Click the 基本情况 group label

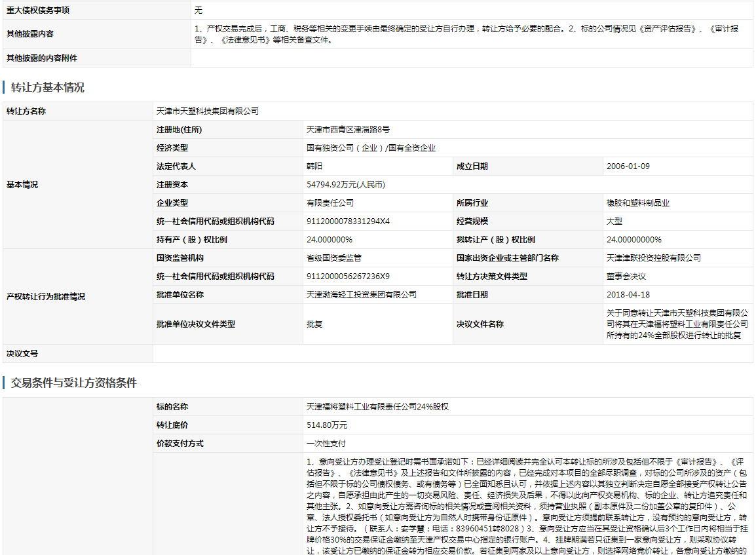22,184
